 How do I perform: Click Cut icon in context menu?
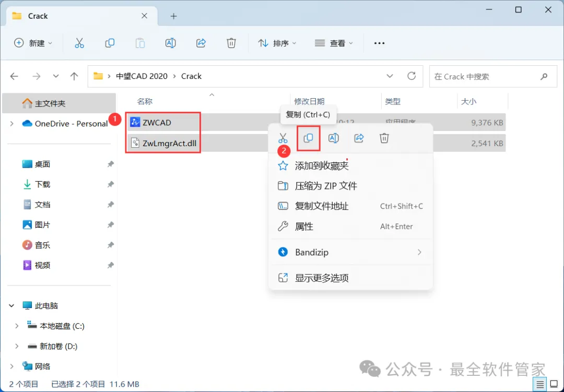(x=283, y=138)
